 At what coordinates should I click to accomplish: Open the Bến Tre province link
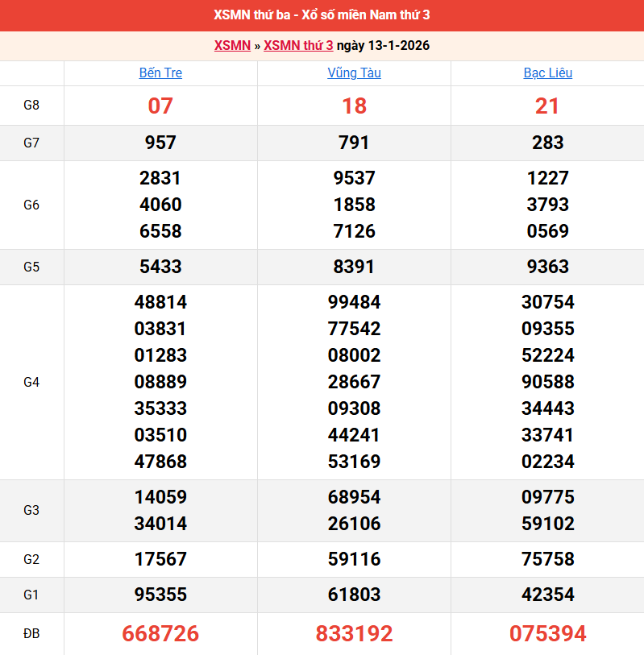coord(160,73)
